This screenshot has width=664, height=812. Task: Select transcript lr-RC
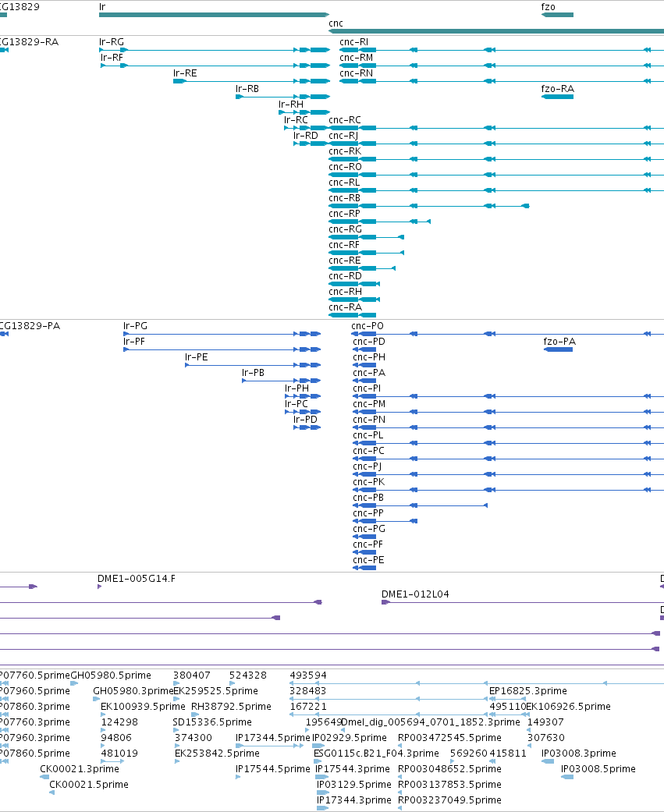point(307,128)
